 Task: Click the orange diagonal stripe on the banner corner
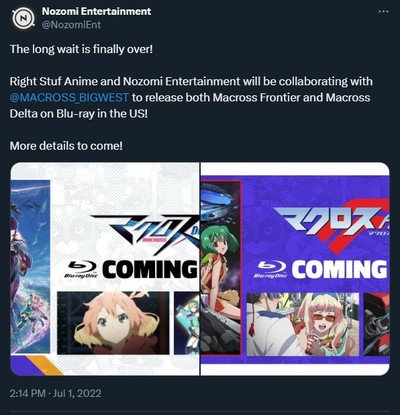click(44, 365)
